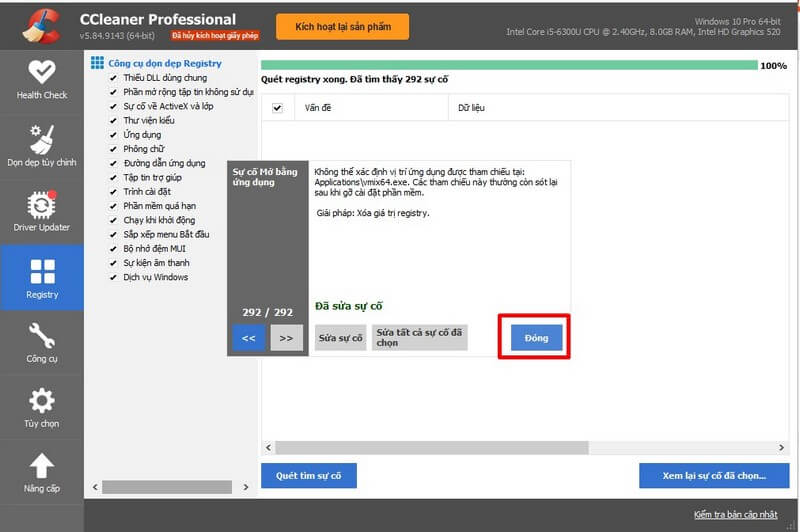Uncheck Thiếu DLL dùng chung option
This screenshot has width=800, height=532.
(113, 78)
